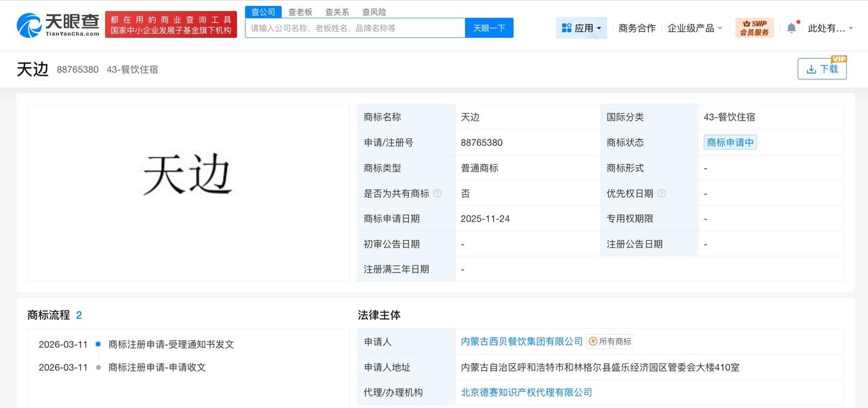Open 北京德赛知识产权代理有限公司 agency link
Screen dimensions: 868x408
click(526, 392)
